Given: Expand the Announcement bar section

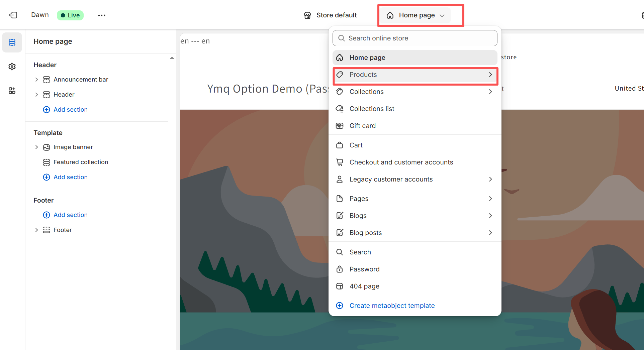Looking at the screenshot, I should click(36, 80).
